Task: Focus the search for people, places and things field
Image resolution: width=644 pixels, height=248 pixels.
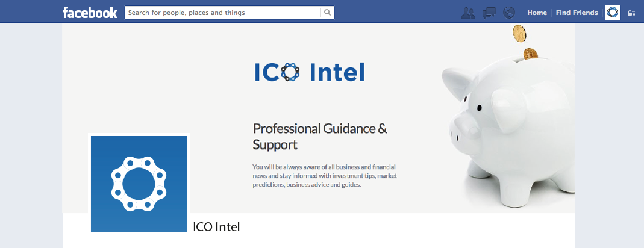Action: (223, 13)
